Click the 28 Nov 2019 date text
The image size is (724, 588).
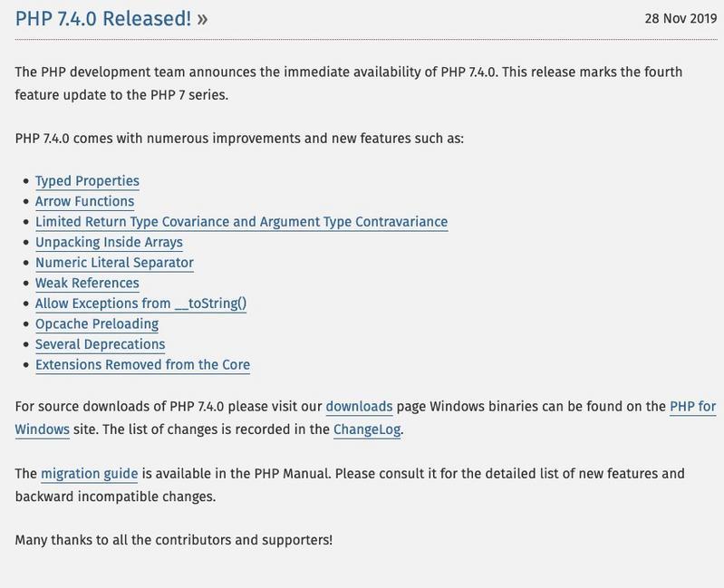(x=681, y=18)
